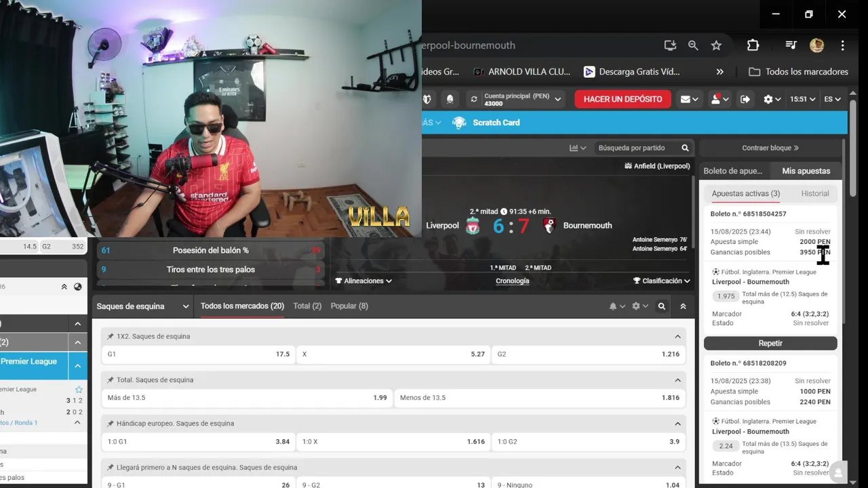Screen dimensions: 868x488
Task: Open the 15:51 time zone dropdown
Action: (x=803, y=100)
